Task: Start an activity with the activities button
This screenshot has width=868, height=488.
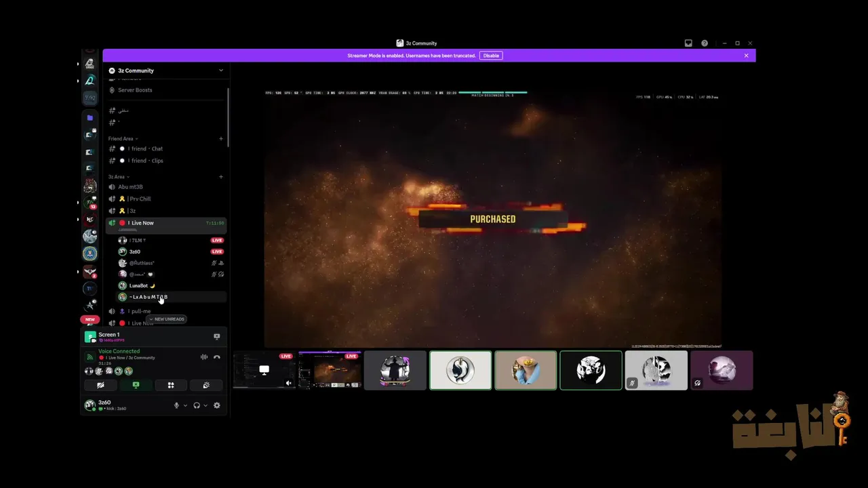Action: (x=171, y=385)
